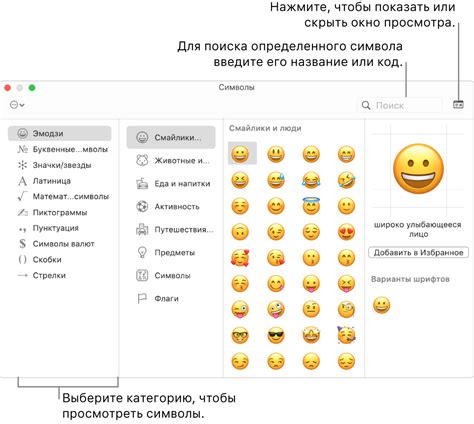Select the face with monocle emoji

pos(346,309)
